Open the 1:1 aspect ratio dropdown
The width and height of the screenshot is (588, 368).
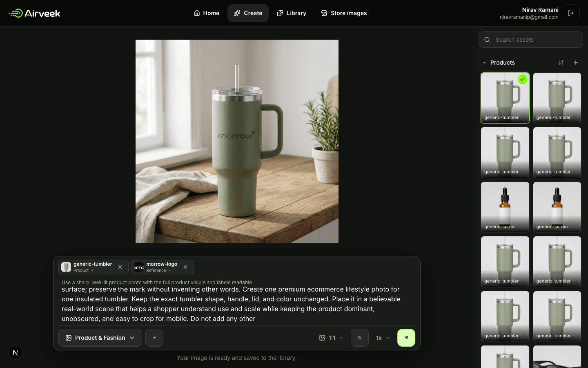(331, 338)
